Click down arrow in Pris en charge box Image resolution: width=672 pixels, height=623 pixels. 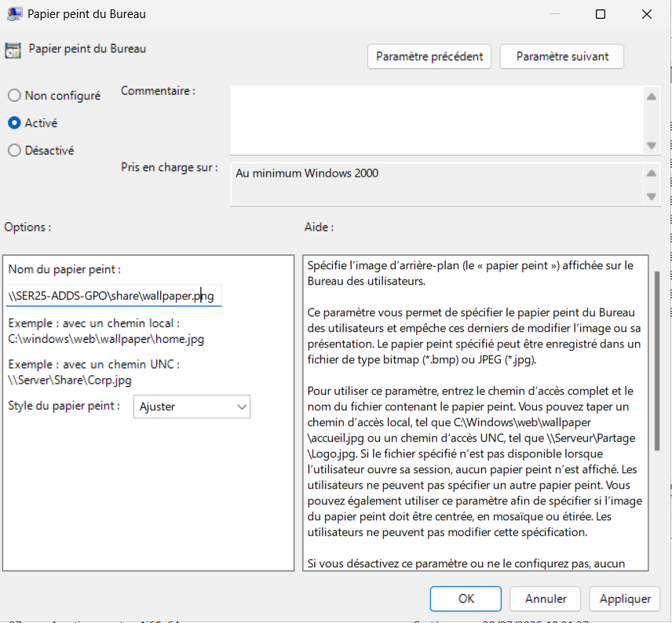pos(651,196)
